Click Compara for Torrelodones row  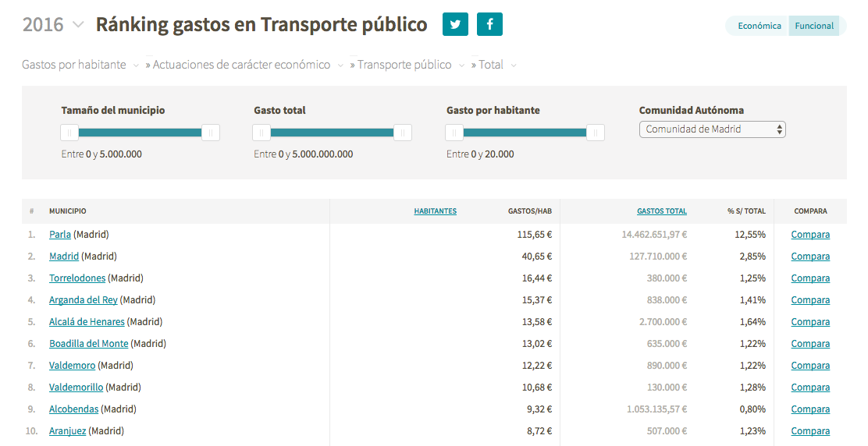810,278
